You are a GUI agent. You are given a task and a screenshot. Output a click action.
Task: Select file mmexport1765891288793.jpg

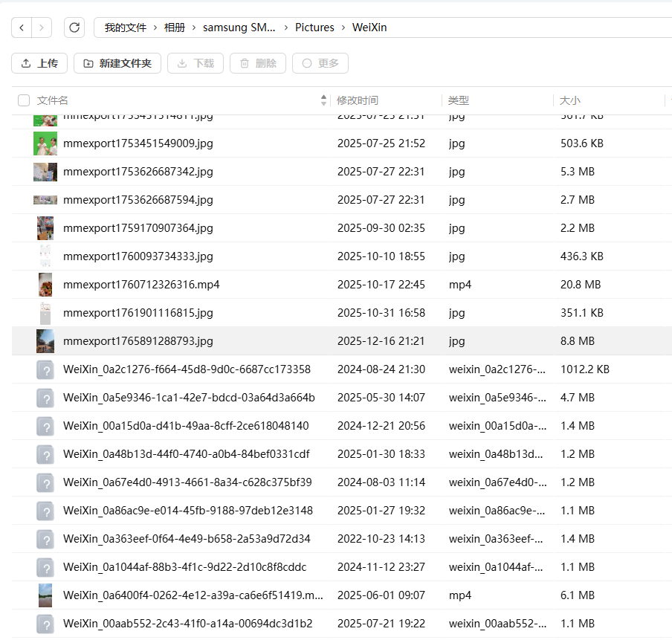tap(138, 341)
